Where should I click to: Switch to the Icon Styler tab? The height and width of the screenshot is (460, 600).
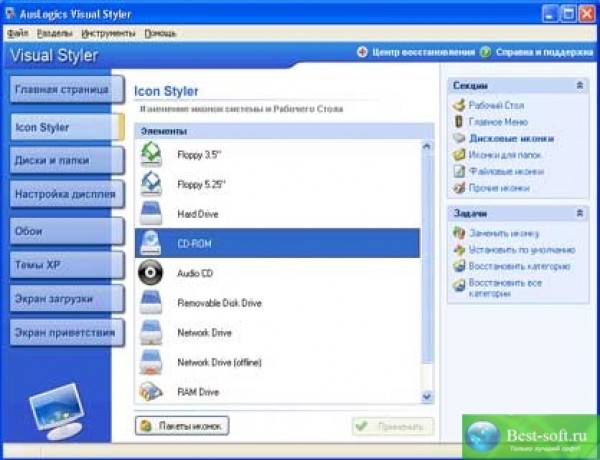point(67,127)
